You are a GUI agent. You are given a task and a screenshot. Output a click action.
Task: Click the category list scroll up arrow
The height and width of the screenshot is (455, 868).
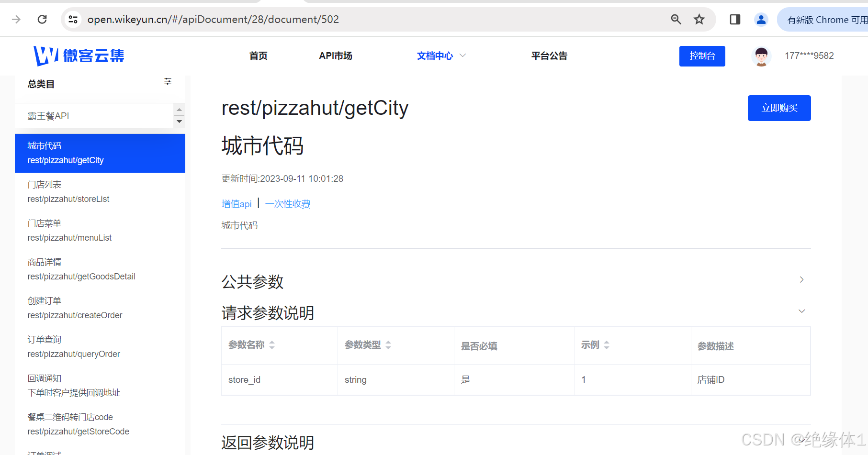pyautogui.click(x=179, y=110)
